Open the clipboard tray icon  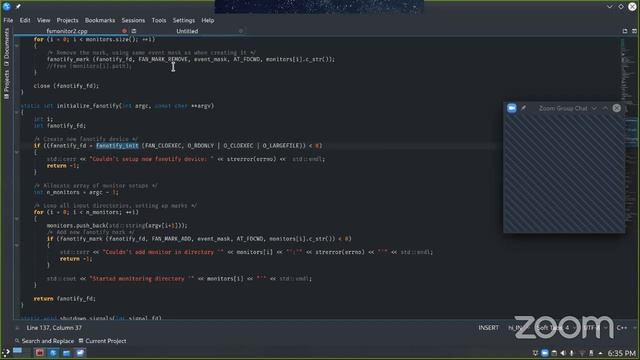pos(554,353)
